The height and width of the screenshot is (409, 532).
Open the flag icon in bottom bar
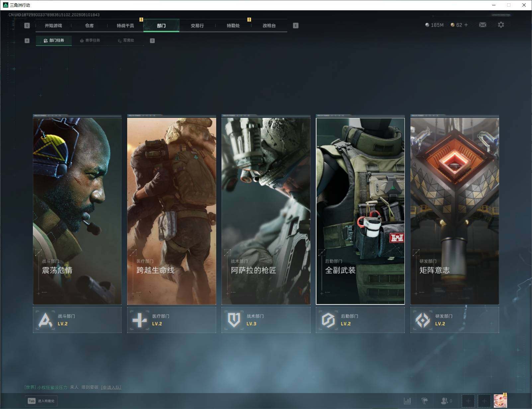coord(425,401)
